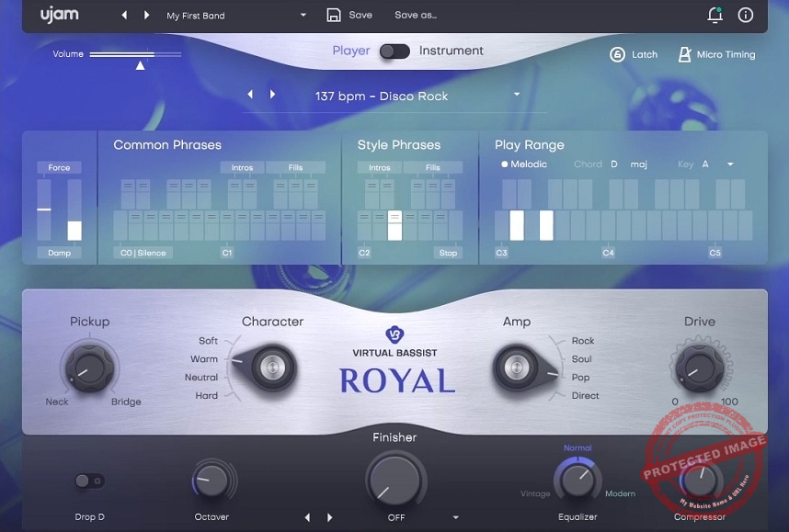This screenshot has width=789, height=532.
Task: Select previous Finisher mode arrow
Action: [x=307, y=517]
